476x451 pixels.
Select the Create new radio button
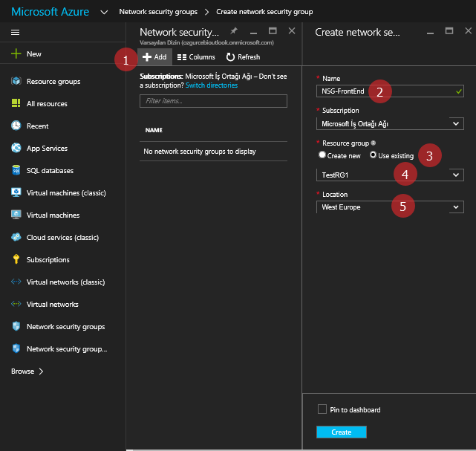[322, 155]
